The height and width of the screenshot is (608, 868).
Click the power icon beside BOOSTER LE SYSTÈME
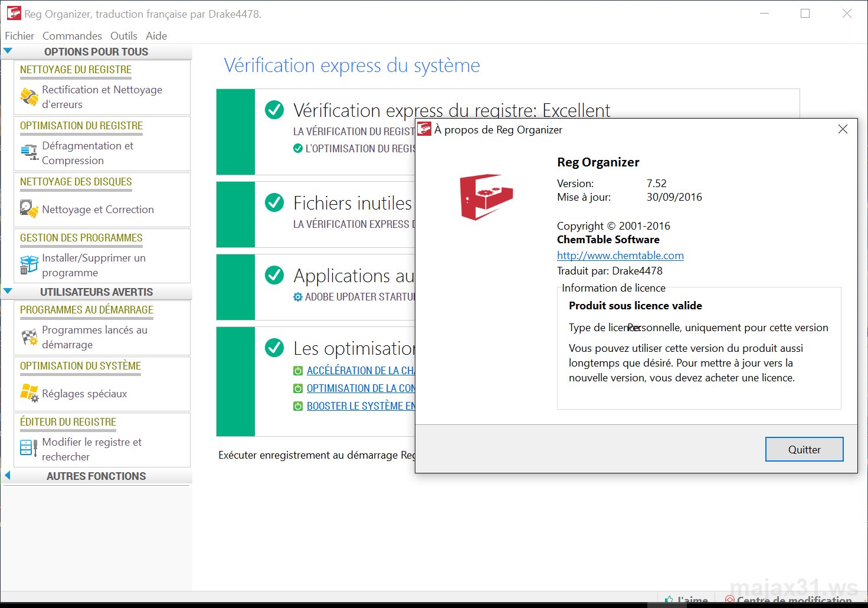tap(298, 406)
